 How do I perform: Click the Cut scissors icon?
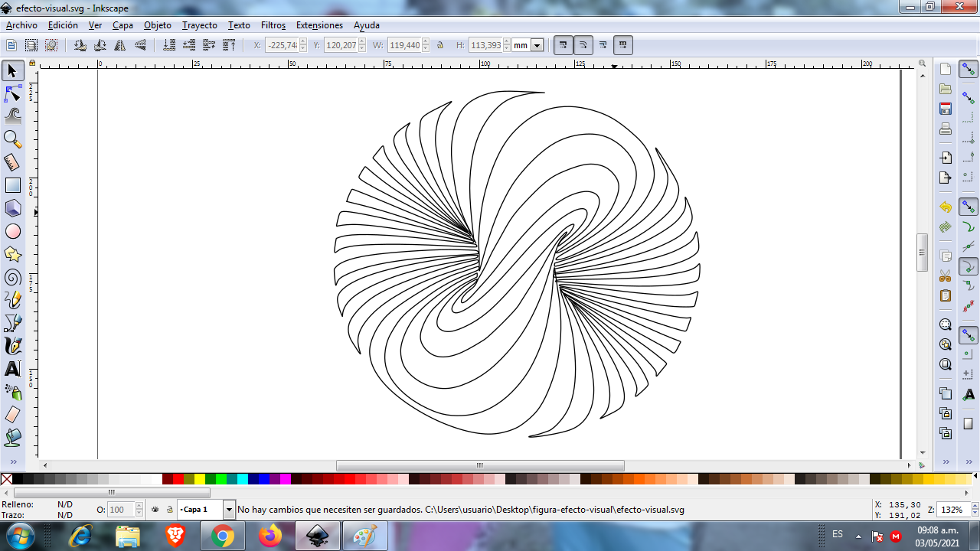click(x=946, y=275)
